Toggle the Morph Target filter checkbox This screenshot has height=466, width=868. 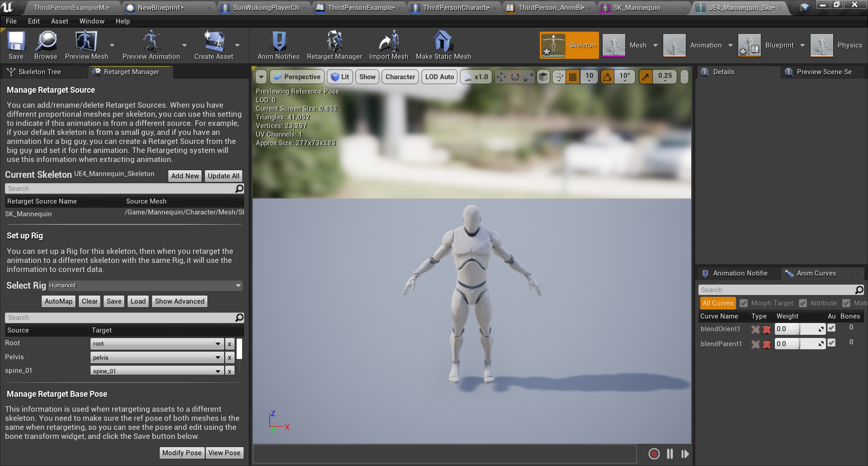click(x=744, y=303)
